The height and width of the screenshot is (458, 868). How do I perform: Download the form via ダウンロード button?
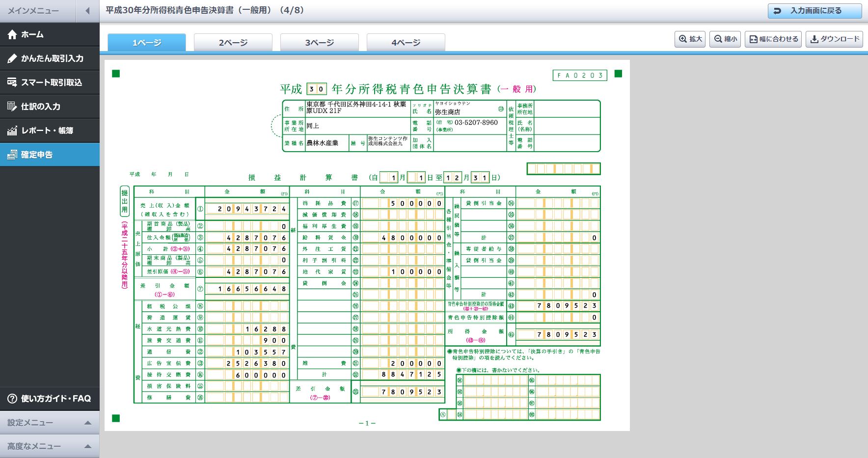coord(834,39)
